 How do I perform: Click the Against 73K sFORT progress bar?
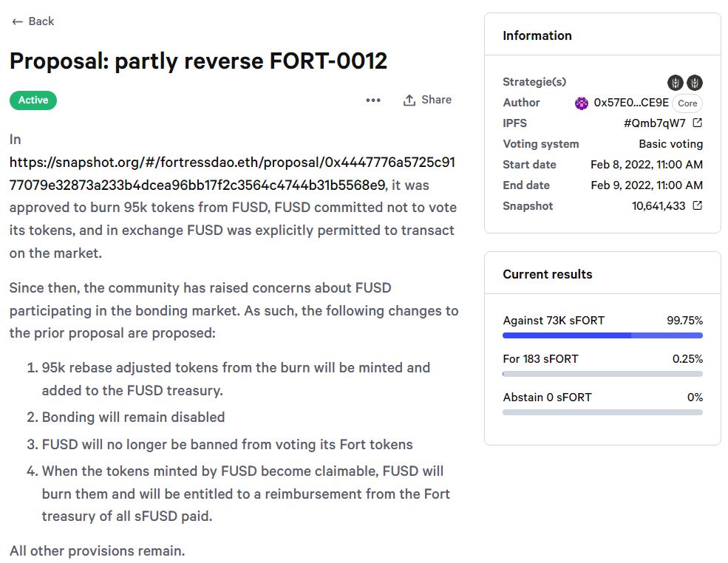[x=602, y=335]
